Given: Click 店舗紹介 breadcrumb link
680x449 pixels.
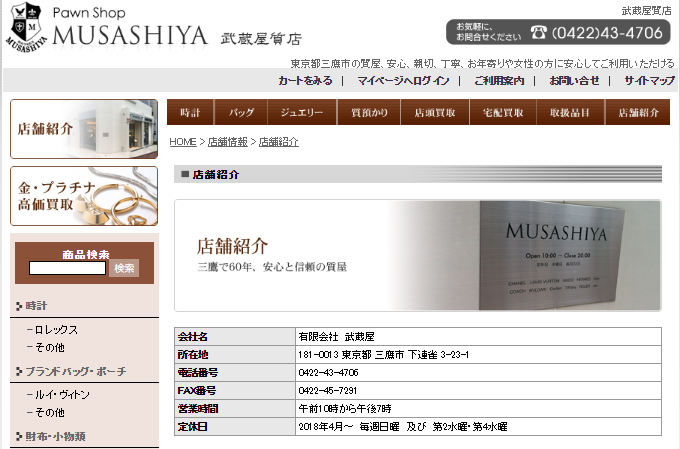Looking at the screenshot, I should [x=278, y=142].
